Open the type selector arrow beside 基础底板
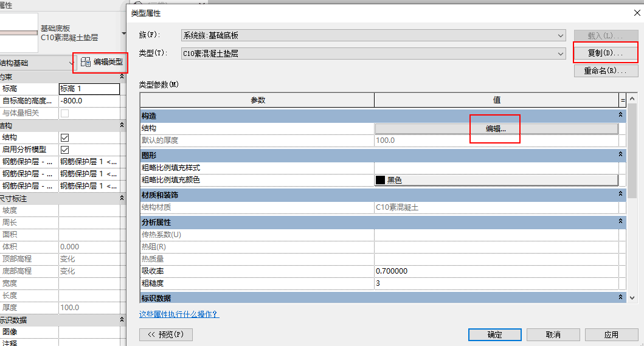 [123, 33]
